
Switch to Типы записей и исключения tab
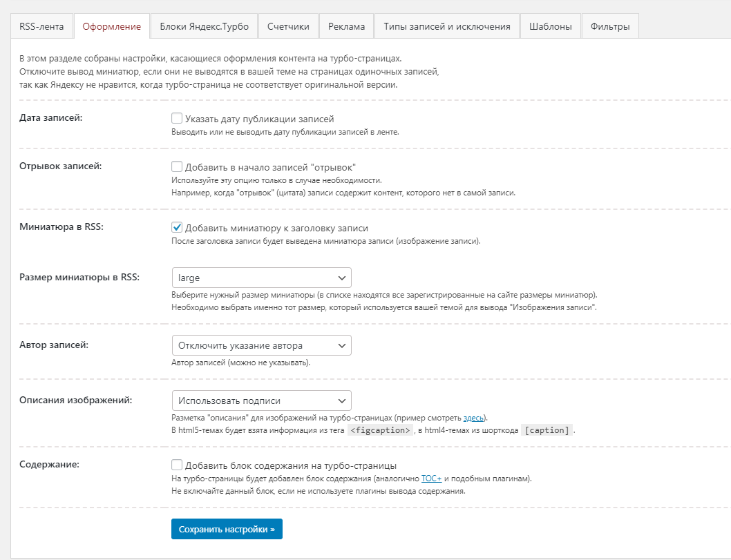click(x=446, y=27)
